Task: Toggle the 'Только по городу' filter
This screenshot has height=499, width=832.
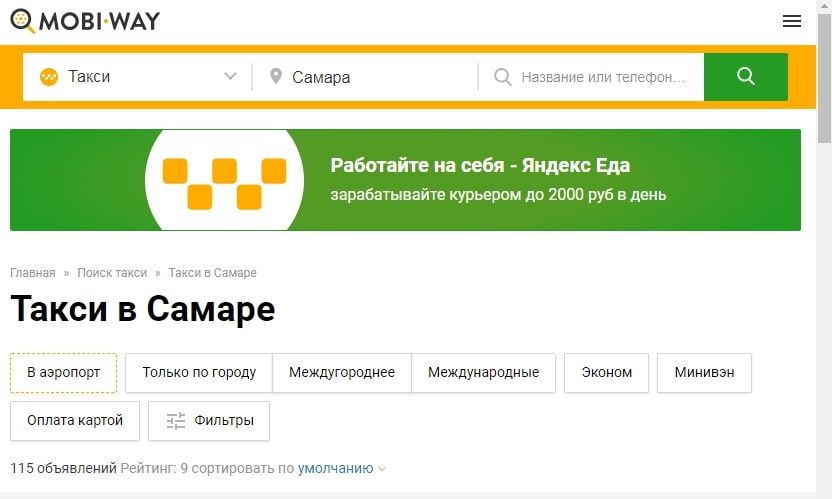Action: tap(199, 372)
